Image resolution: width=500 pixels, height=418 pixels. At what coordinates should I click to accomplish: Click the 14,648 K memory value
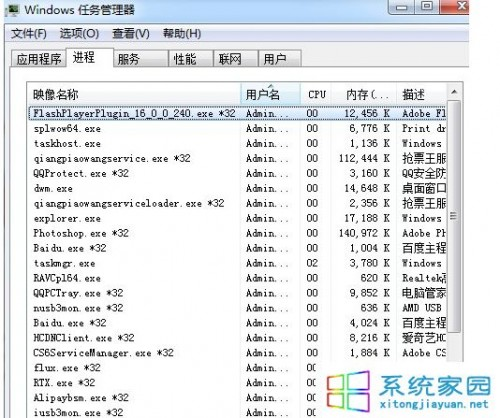pyautogui.click(x=367, y=188)
